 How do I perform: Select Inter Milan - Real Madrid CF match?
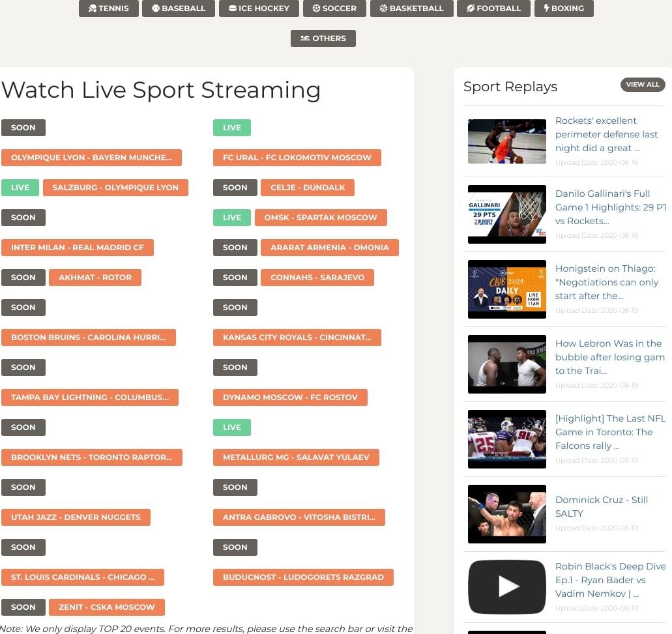pyautogui.click(x=78, y=248)
